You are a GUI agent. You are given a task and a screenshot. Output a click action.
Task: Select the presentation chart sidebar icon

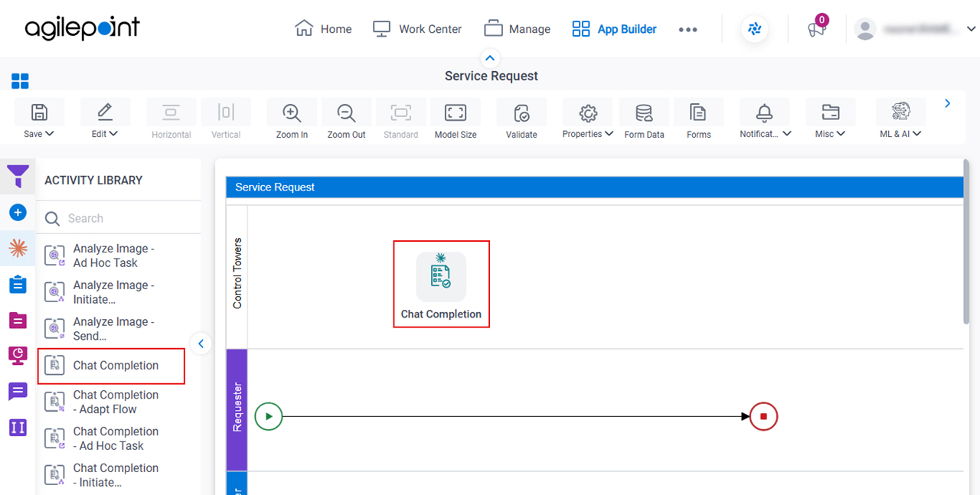18,355
